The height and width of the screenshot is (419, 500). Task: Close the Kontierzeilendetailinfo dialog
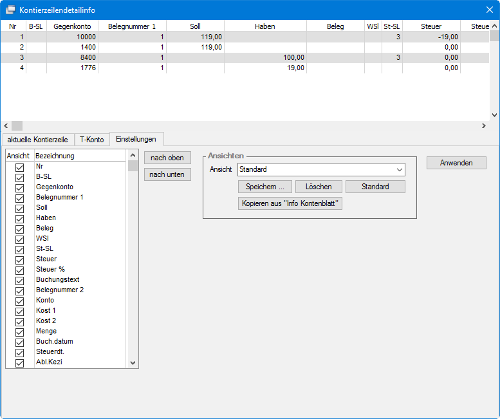pos(489,10)
